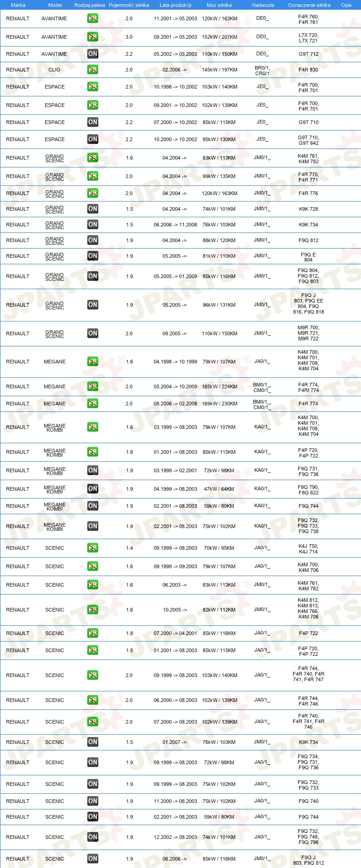
Task: Click ON icon for Scenic F9Q 740 row
Action: 93,801
